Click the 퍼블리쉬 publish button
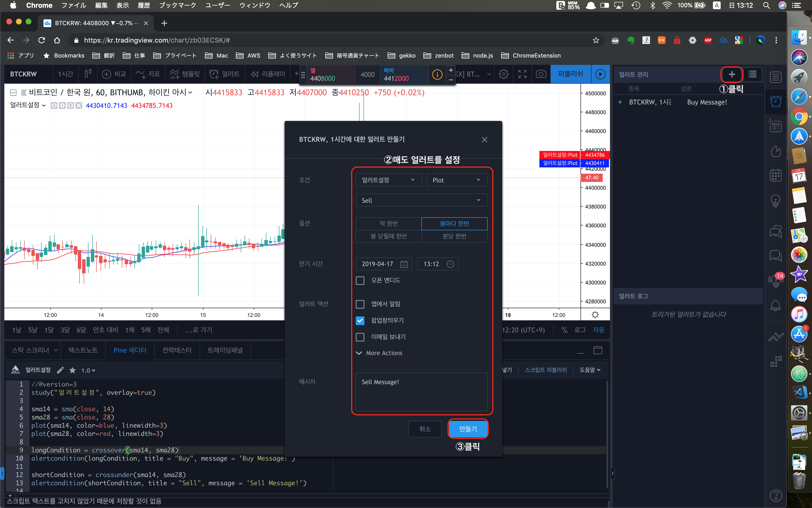 (570, 74)
